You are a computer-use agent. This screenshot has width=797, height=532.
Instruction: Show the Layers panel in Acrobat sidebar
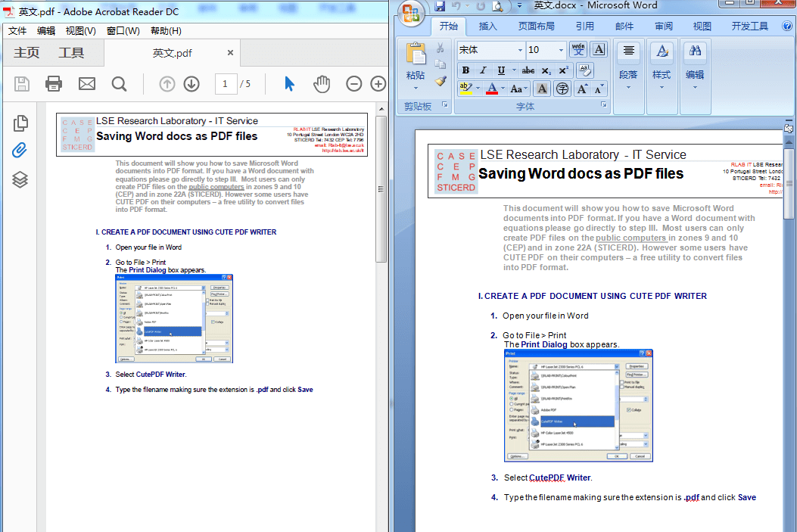(20, 179)
